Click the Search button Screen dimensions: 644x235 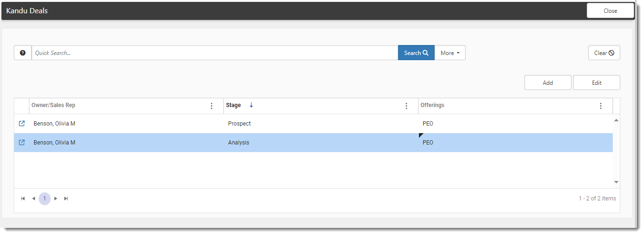(416, 53)
